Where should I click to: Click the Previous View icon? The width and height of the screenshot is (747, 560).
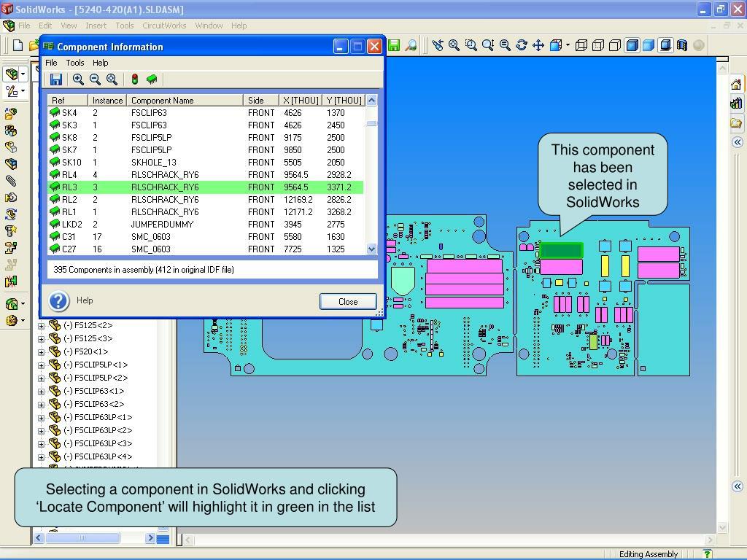pyautogui.click(x=438, y=45)
